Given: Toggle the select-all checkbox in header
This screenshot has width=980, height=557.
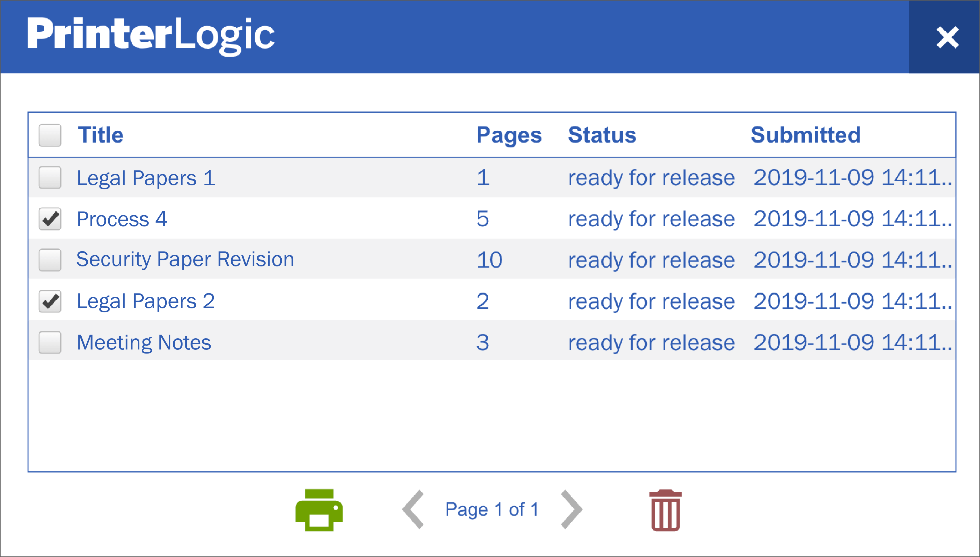Looking at the screenshot, I should (50, 135).
